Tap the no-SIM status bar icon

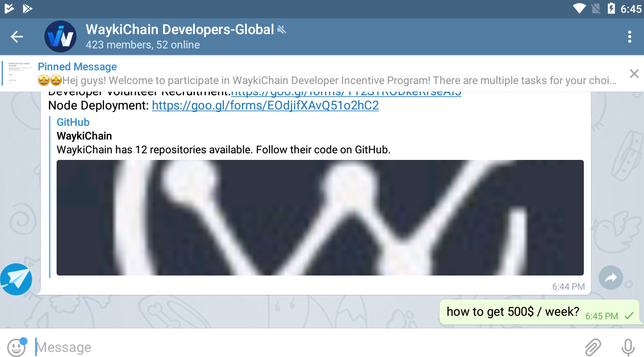pyautogui.click(x=596, y=8)
